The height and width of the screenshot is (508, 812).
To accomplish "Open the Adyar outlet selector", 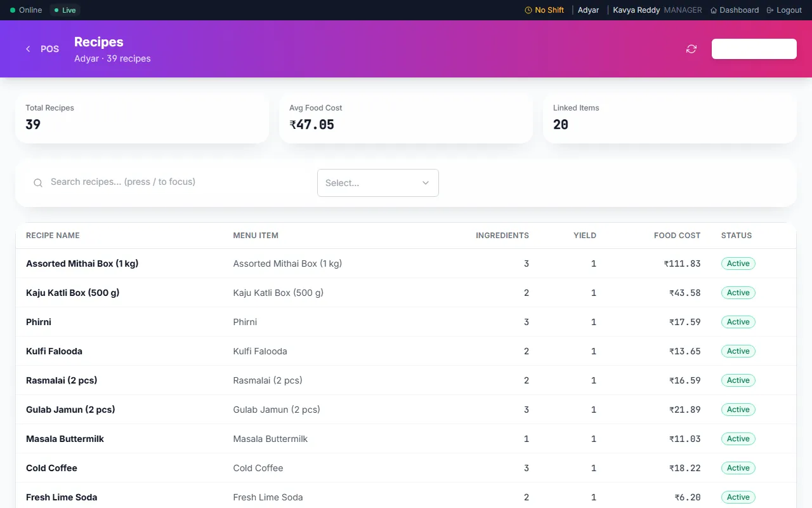I will 588,10.
